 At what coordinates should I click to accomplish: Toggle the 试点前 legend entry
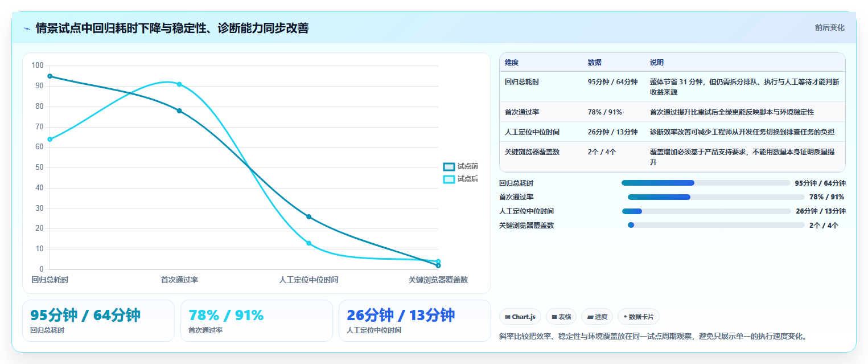[460, 166]
